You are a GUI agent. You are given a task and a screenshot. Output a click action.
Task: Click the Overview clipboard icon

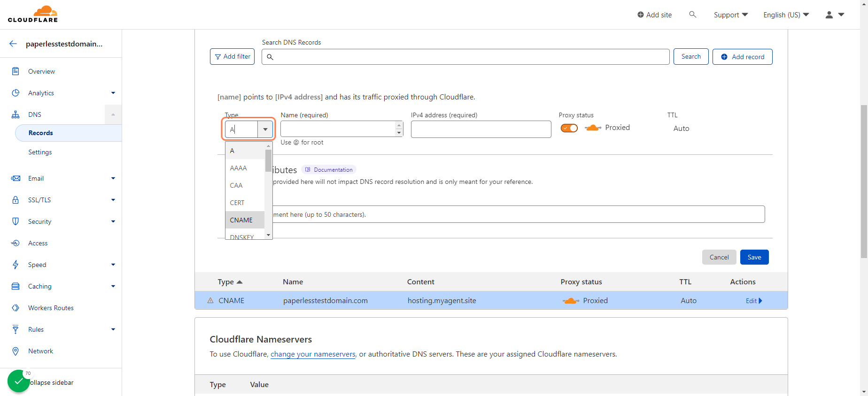(15, 71)
